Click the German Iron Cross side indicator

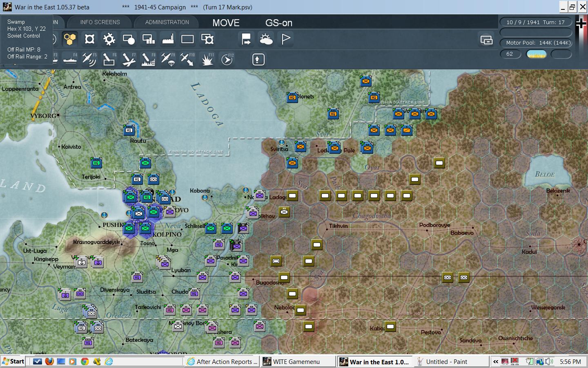581,23
